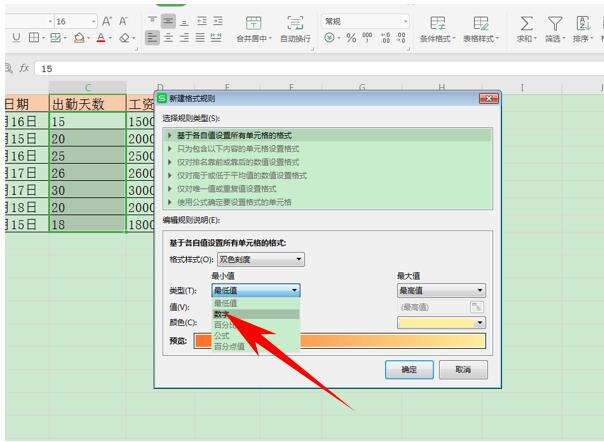Screen dimensions: 604x442
Task: Select rule type 使用公式确定要设置格式的单元格
Action: pos(327,202)
